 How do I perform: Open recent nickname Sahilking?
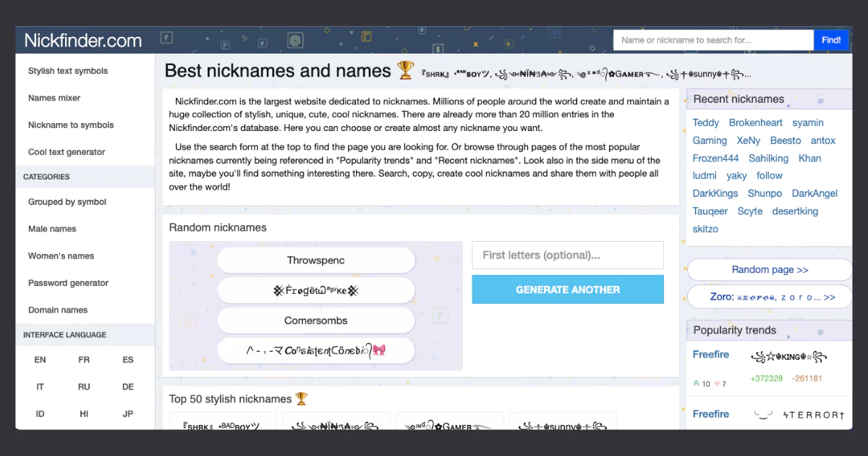[769, 158]
